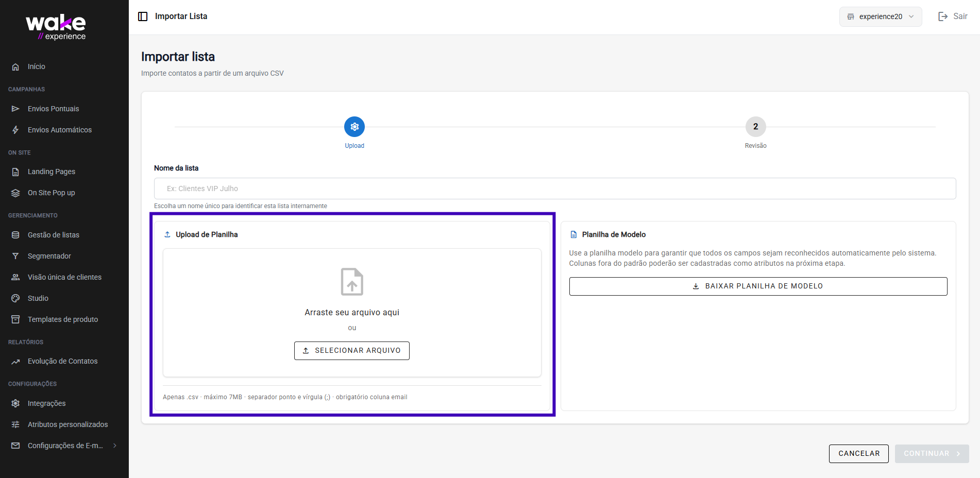Click the Wake experience logo
The image size is (980, 478).
(56, 27)
